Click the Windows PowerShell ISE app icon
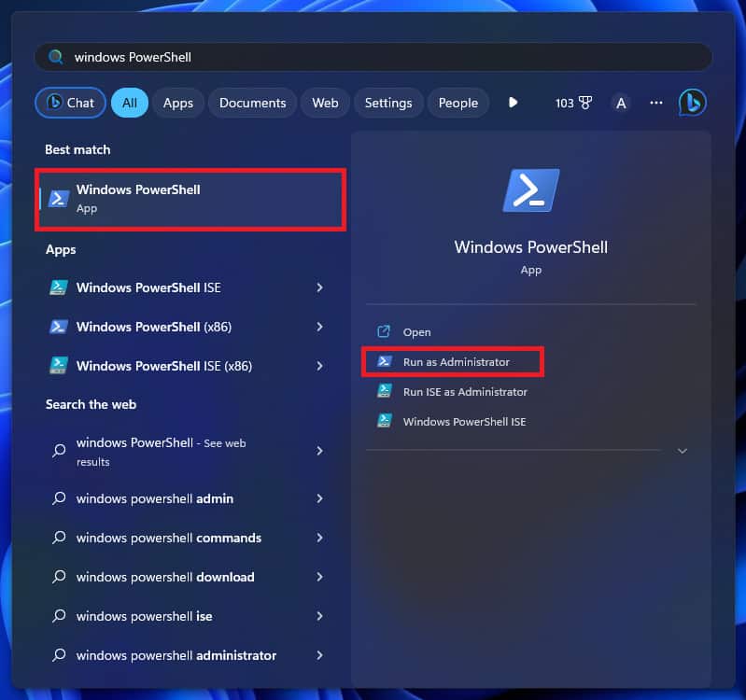746x700 pixels. pyautogui.click(x=59, y=287)
